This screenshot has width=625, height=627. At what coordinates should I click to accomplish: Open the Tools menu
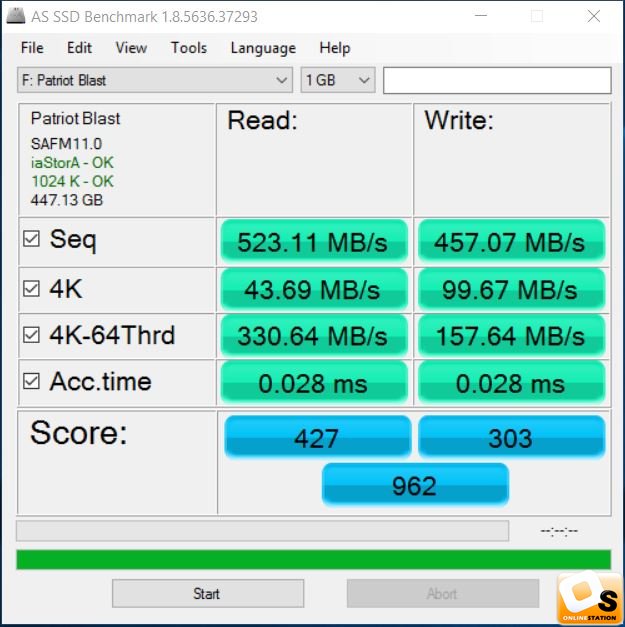[189, 48]
